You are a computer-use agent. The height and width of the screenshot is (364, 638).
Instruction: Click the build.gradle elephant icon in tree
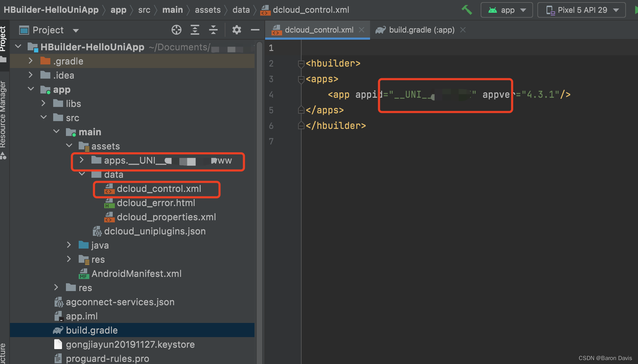[58, 330]
